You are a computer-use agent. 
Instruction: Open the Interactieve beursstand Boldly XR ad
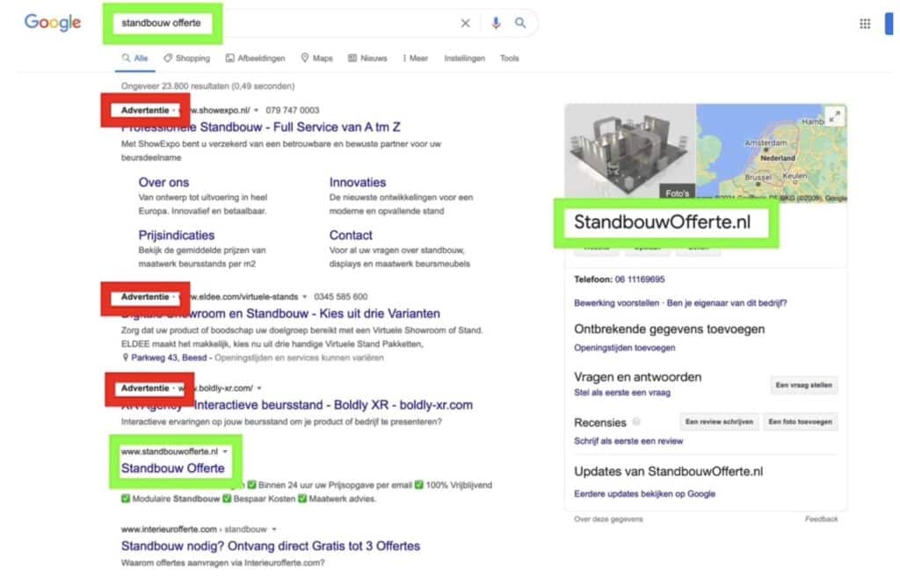point(297,405)
